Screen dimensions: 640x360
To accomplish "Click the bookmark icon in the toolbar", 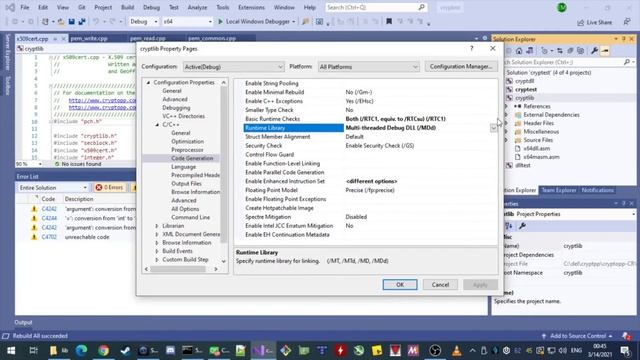I will [x=389, y=22].
